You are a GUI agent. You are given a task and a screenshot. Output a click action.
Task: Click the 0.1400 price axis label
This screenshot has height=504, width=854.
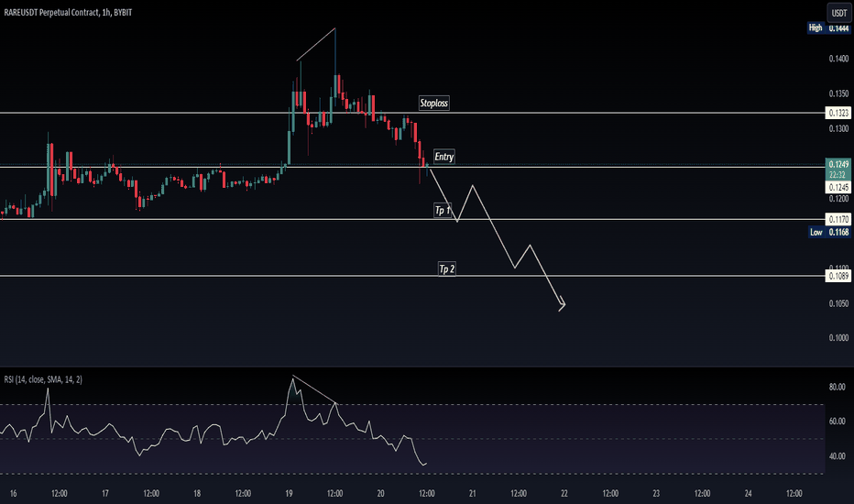838,59
